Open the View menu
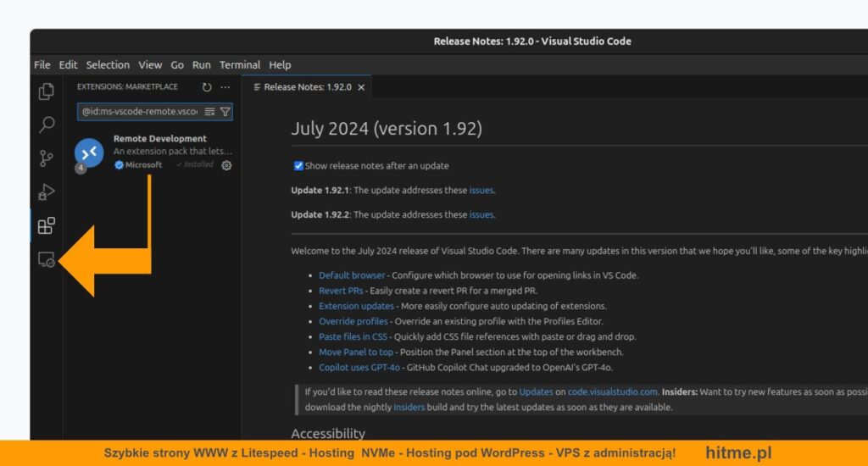Viewport: 868px width, 466px height. pyautogui.click(x=150, y=64)
